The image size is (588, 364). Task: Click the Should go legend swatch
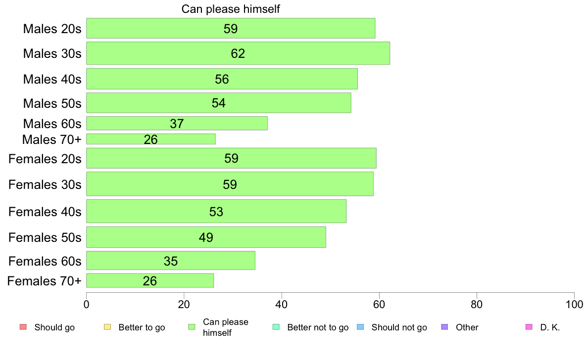coord(23,327)
